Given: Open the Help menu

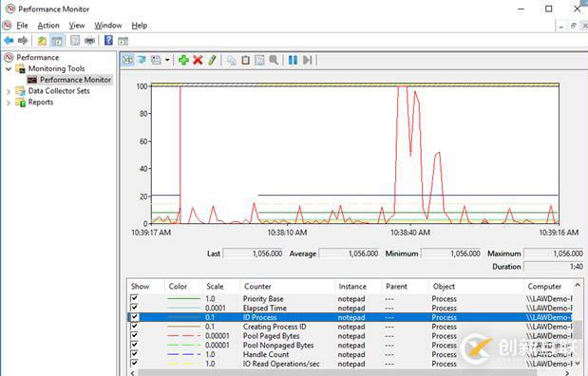Looking at the screenshot, I should 139,26.
